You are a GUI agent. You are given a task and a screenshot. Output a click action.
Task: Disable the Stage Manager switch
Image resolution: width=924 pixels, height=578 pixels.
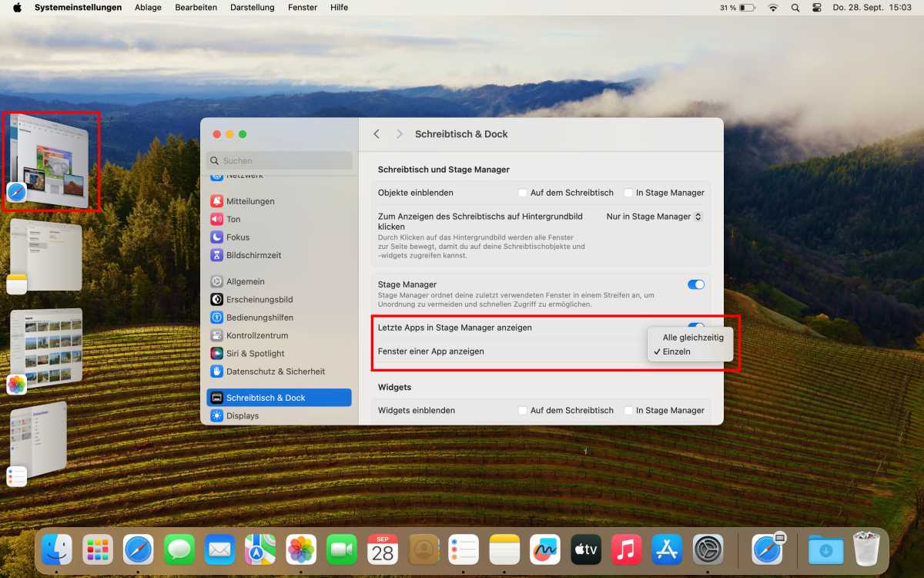(x=695, y=284)
